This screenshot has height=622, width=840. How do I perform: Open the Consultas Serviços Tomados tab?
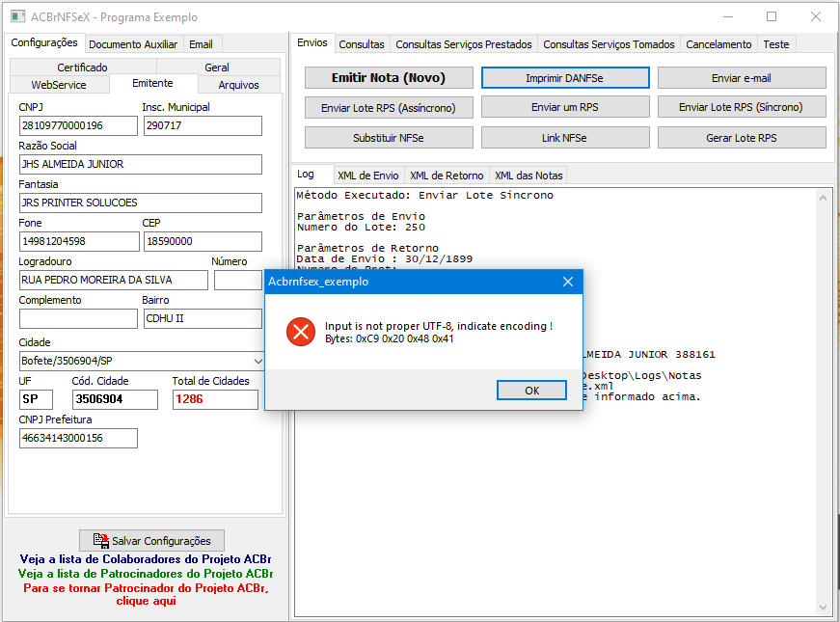tap(609, 44)
